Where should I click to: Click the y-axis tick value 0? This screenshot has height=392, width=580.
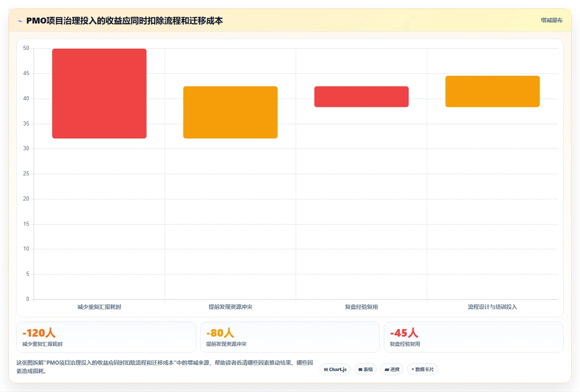[28, 299]
